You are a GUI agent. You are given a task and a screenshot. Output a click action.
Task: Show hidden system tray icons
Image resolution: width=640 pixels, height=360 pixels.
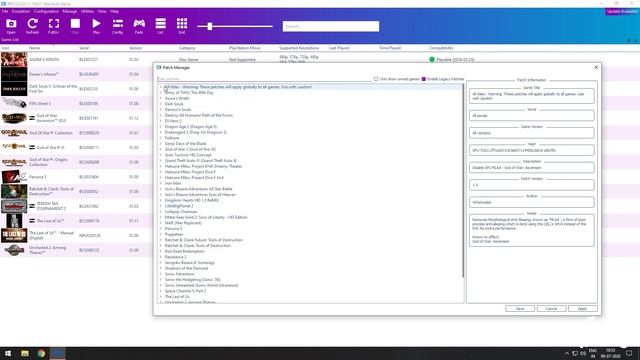567,353
